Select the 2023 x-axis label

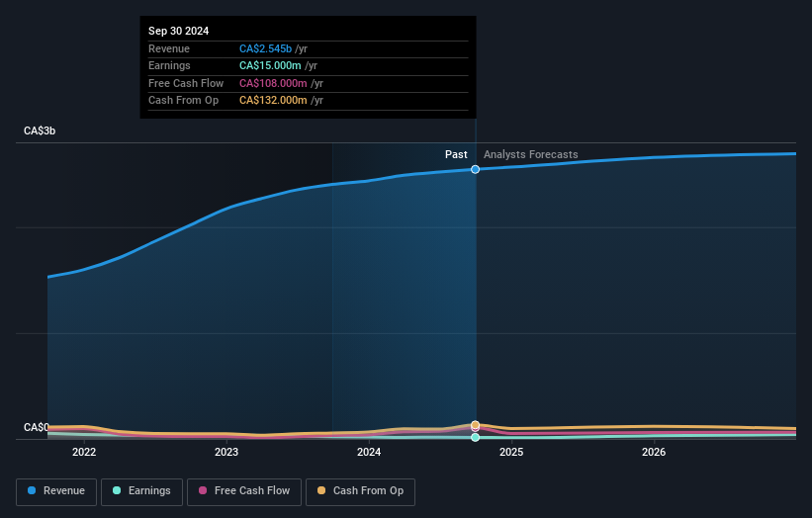[x=226, y=452]
